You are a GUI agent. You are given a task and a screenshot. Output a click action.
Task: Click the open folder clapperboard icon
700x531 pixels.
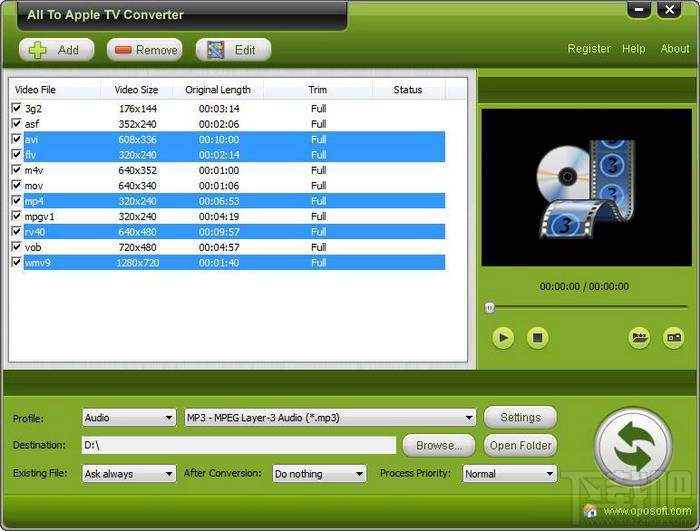coord(639,338)
